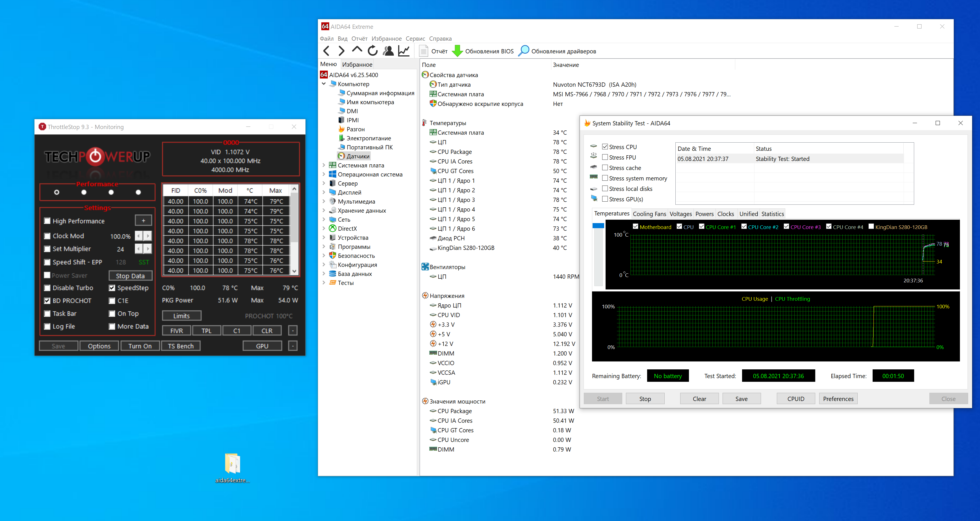980x521 pixels.
Task: Enable the Stress FPU checkbox
Action: 605,157
